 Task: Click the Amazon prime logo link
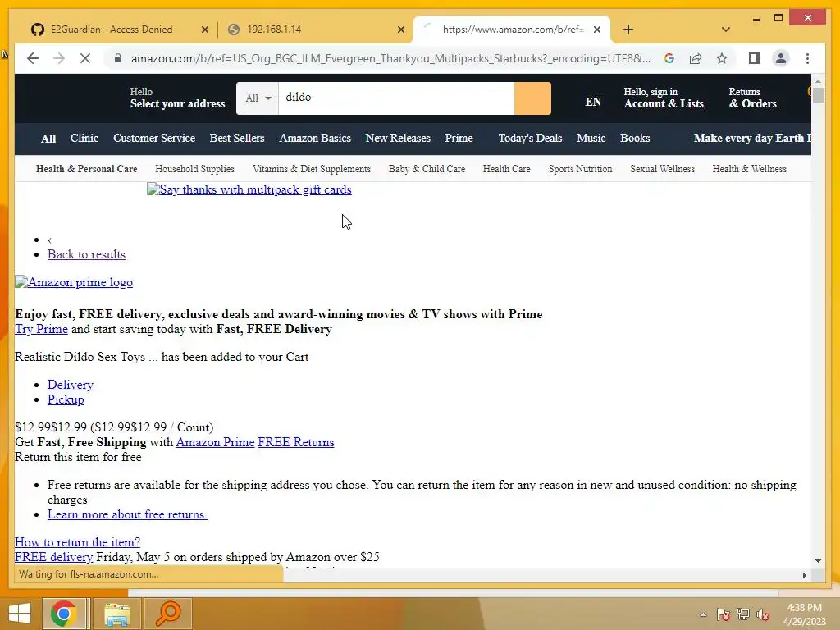point(74,282)
